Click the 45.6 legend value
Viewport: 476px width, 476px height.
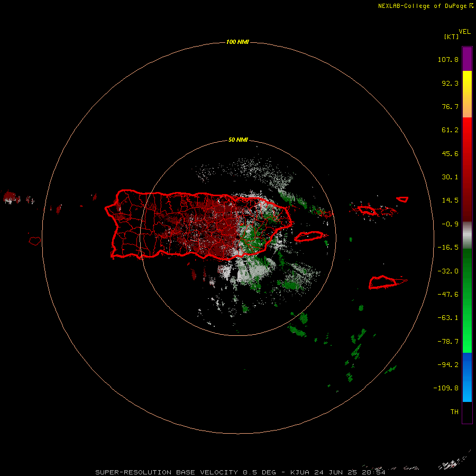pos(450,153)
